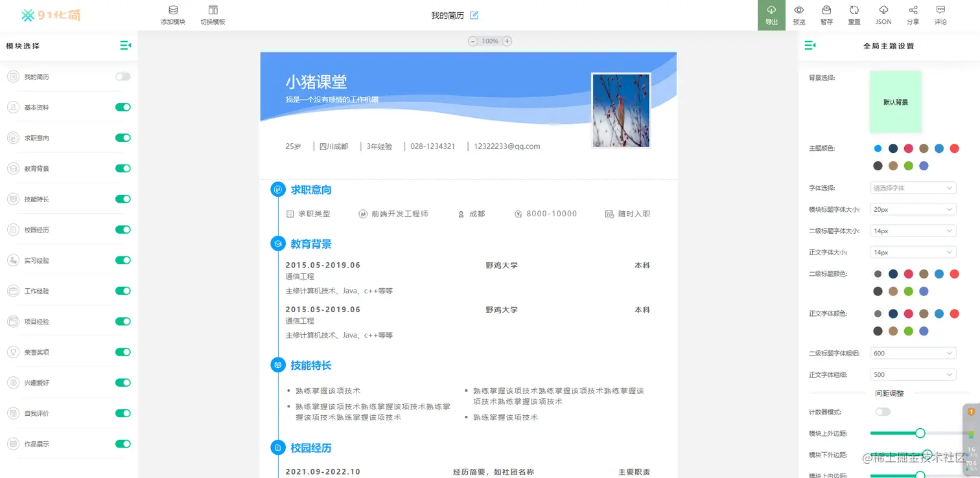Open the 正文字体粗细 dropdown showing 500
The height and width of the screenshot is (478, 980).
913,374
